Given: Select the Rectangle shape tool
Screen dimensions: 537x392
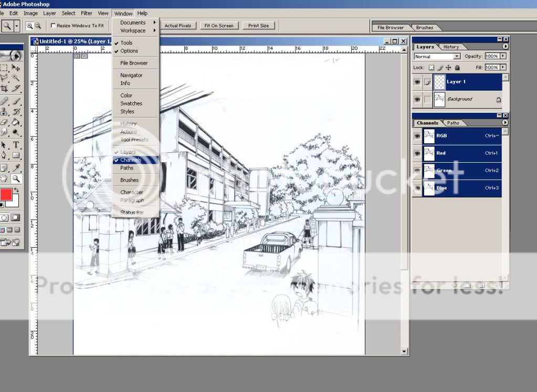Looking at the screenshot, I should point(16,155).
